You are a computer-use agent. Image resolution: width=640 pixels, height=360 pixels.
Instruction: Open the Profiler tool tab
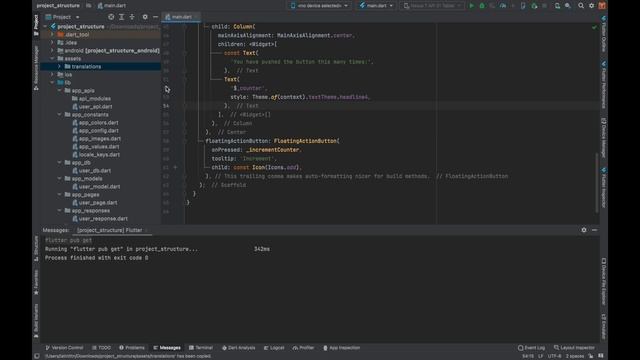point(304,348)
